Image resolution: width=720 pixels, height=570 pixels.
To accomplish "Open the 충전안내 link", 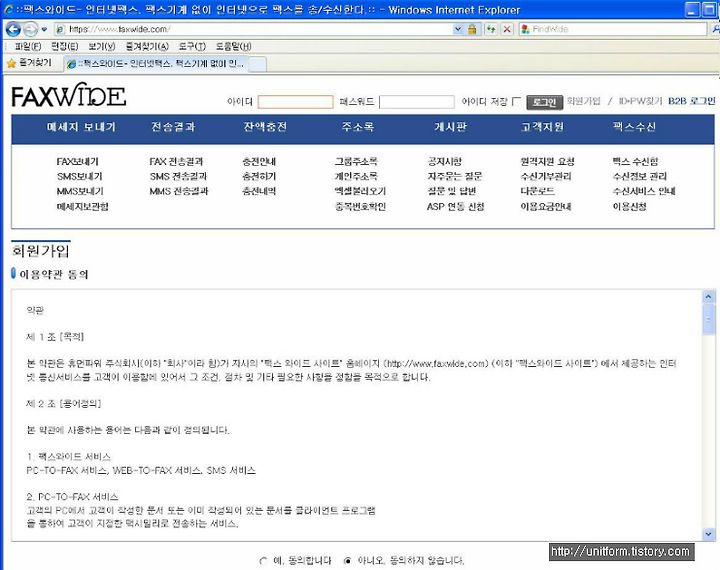I will click(259, 162).
